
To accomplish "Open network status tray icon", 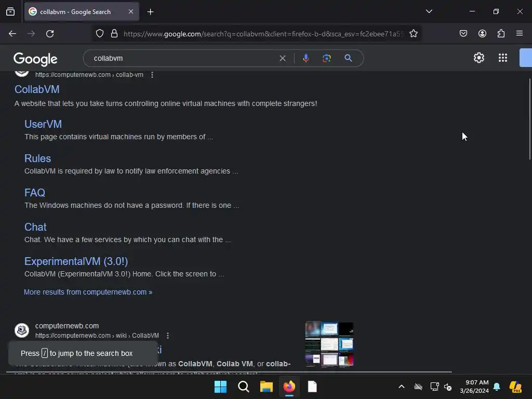I will click(434, 387).
